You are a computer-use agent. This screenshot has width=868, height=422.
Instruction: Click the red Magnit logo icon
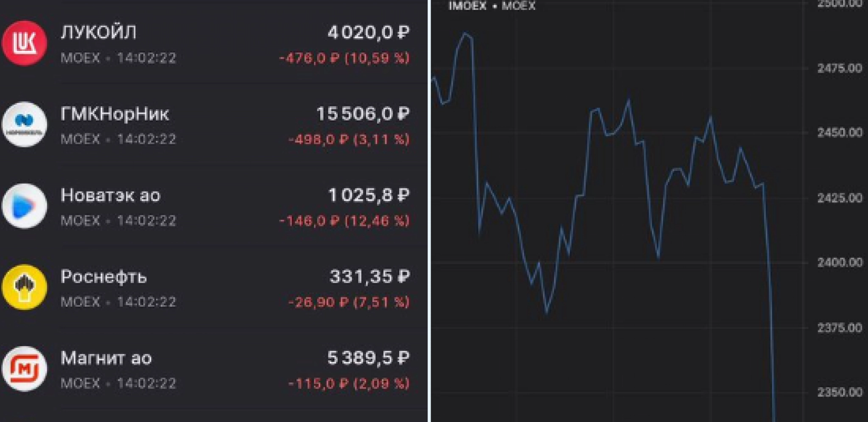(24, 369)
